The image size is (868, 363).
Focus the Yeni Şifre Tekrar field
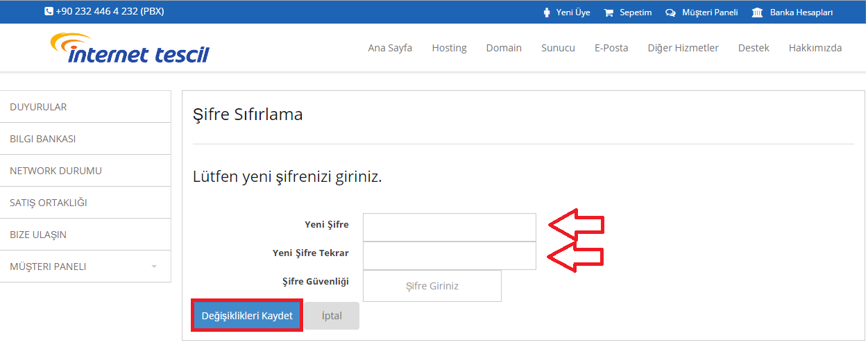450,255
